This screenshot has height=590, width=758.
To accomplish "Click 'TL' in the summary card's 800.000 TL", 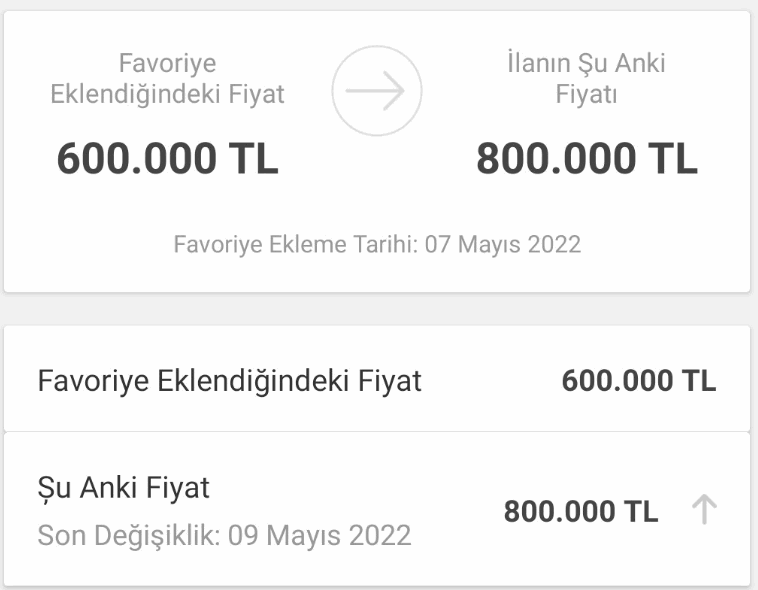I will [x=672, y=159].
